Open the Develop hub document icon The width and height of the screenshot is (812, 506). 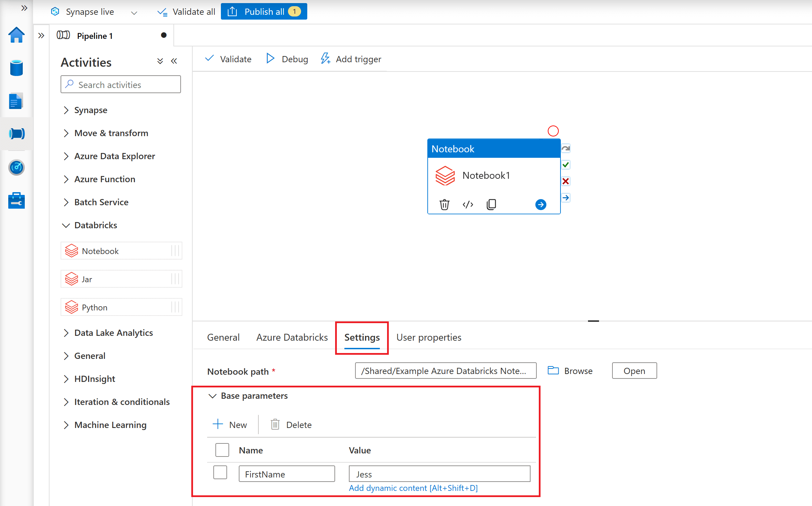tap(16, 101)
